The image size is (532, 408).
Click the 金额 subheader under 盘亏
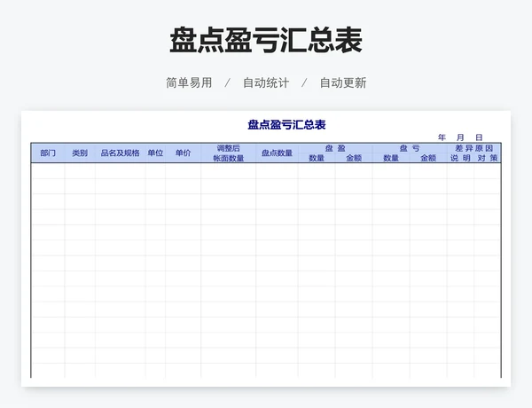tap(428, 158)
